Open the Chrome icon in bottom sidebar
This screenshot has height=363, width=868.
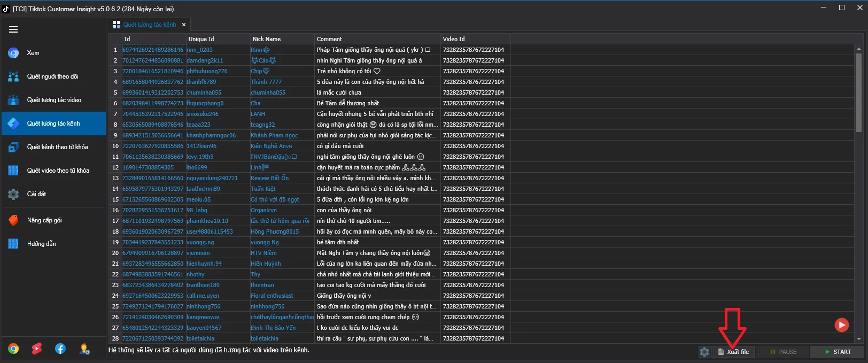tap(13, 349)
